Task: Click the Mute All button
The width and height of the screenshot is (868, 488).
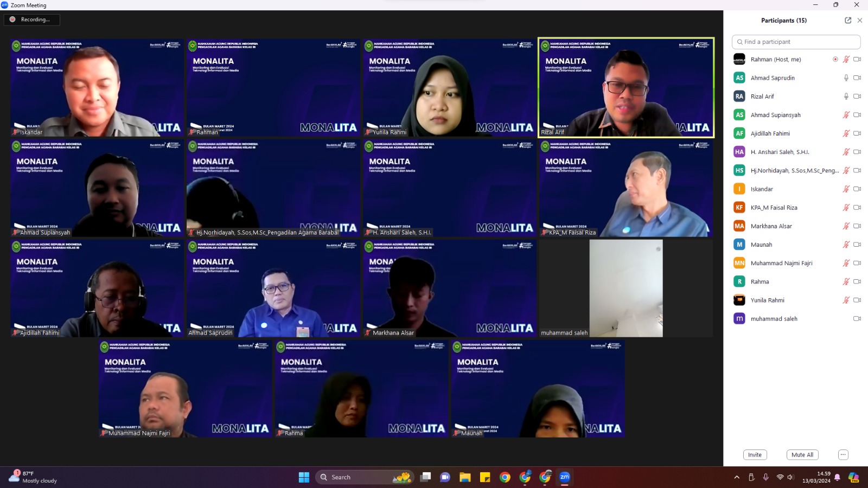Action: [802, 455]
